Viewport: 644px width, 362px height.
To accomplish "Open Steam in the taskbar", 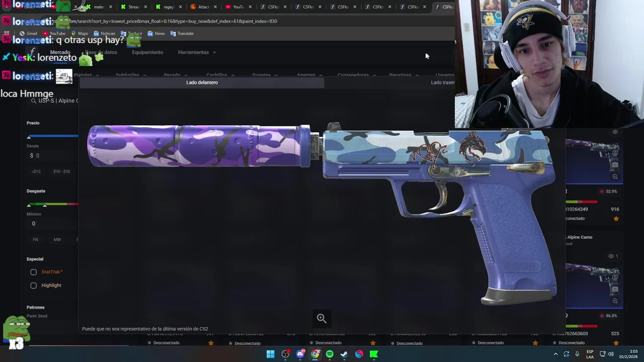I will point(344,354).
